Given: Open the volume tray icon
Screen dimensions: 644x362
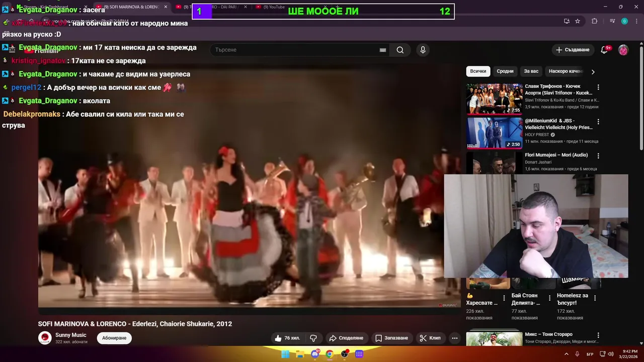Looking at the screenshot, I should (x=611, y=354).
